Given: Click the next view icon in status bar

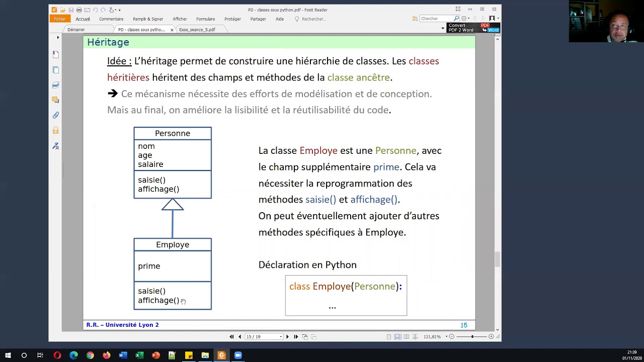Looking at the screenshot, I should coord(313,337).
